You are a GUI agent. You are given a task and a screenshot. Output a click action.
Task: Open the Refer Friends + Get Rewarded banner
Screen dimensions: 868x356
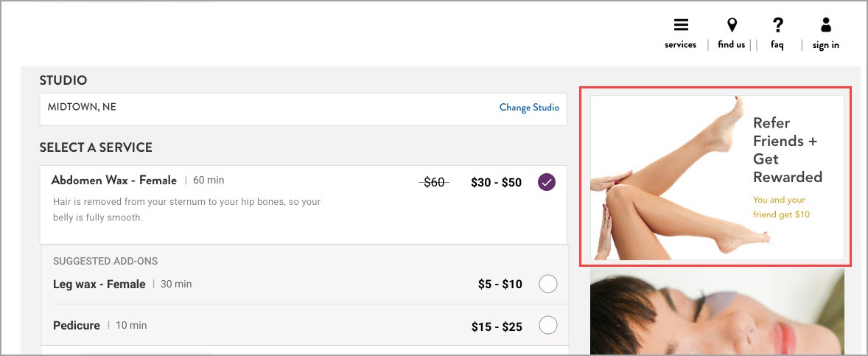click(717, 178)
